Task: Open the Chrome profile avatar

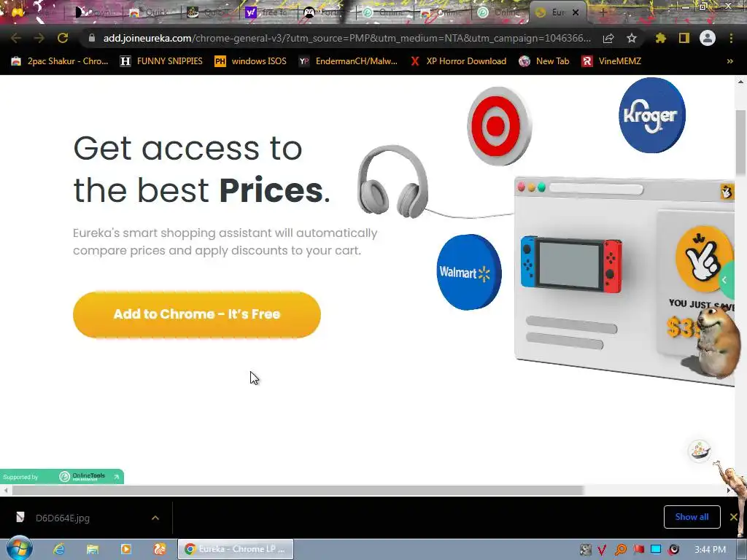Action: [x=708, y=38]
